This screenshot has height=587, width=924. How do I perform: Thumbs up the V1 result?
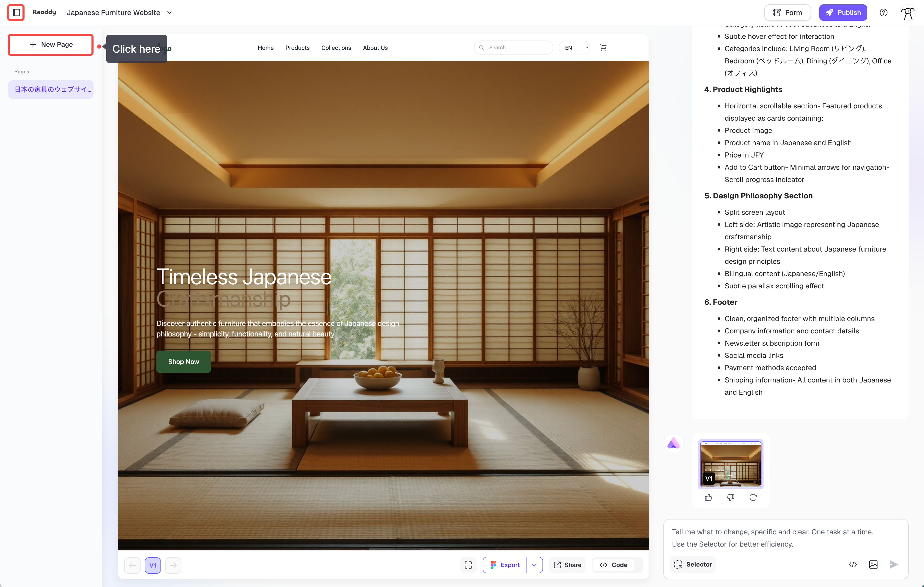tap(708, 498)
